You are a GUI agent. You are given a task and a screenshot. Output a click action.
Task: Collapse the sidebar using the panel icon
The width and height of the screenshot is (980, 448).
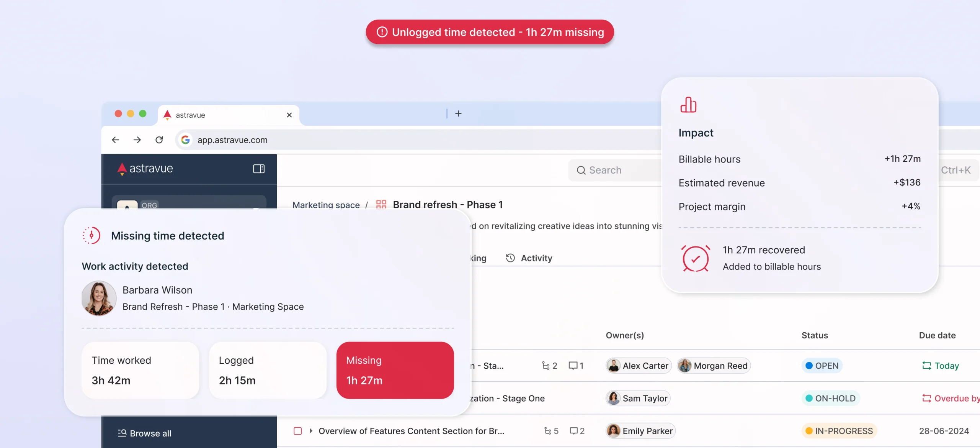[x=259, y=169]
